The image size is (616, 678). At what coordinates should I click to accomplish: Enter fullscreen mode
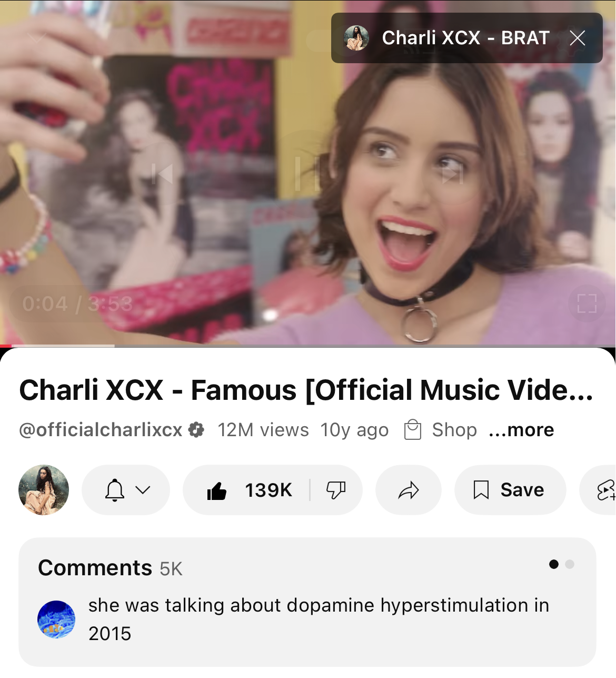[x=587, y=303]
